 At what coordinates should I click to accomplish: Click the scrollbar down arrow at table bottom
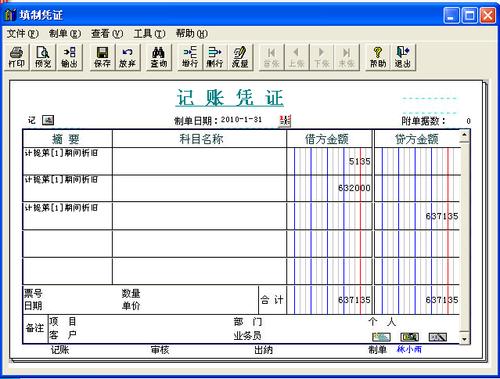point(464,339)
